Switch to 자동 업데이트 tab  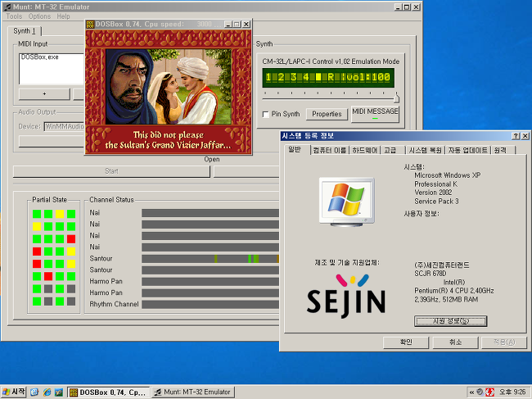(x=468, y=150)
